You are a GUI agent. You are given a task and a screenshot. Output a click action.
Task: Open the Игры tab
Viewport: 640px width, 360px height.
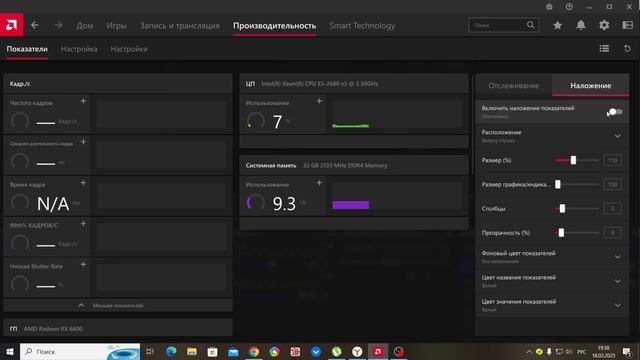pyautogui.click(x=116, y=26)
